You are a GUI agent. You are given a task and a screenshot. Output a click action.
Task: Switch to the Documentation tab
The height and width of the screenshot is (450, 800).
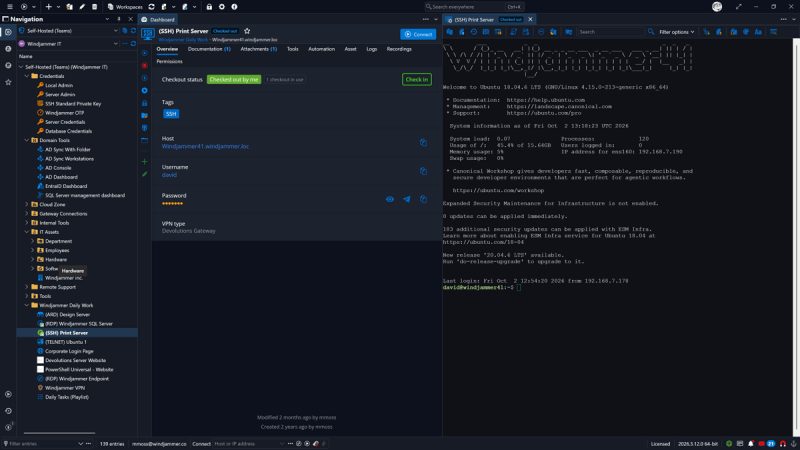click(x=209, y=49)
